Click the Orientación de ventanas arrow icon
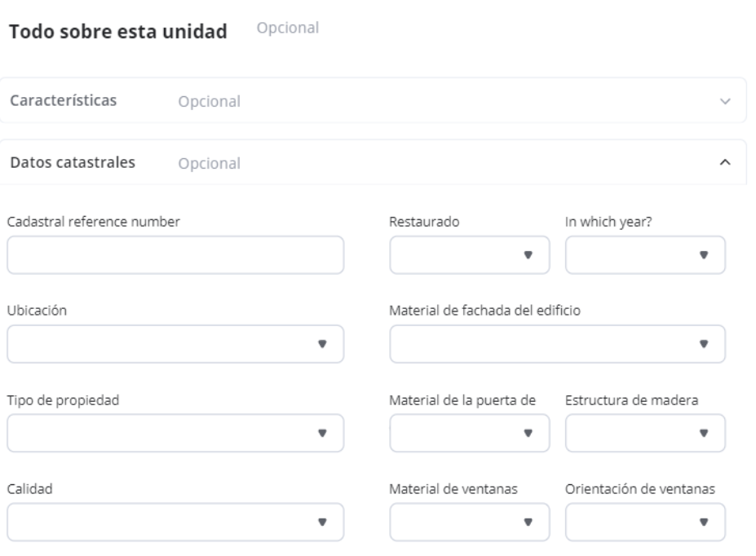This screenshot has width=756, height=556. 703,521
